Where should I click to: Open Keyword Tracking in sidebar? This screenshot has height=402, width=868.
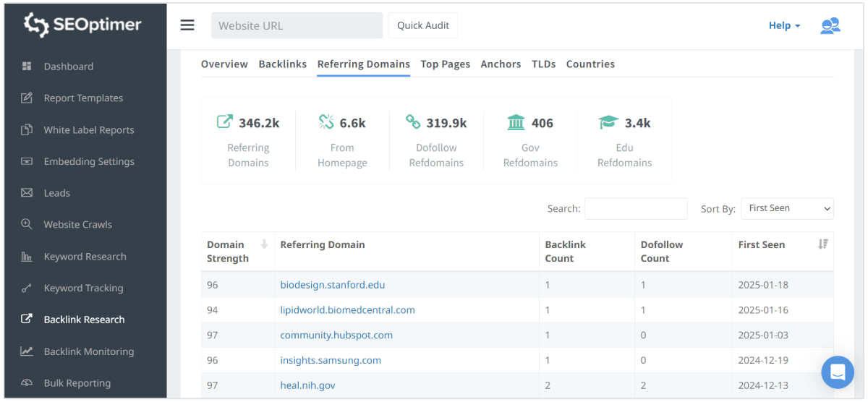(83, 288)
